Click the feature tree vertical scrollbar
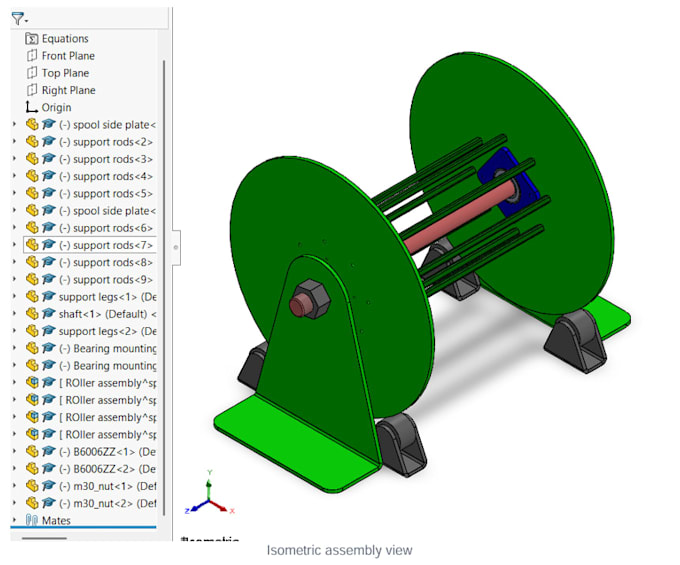680x565 pixels. point(164,287)
